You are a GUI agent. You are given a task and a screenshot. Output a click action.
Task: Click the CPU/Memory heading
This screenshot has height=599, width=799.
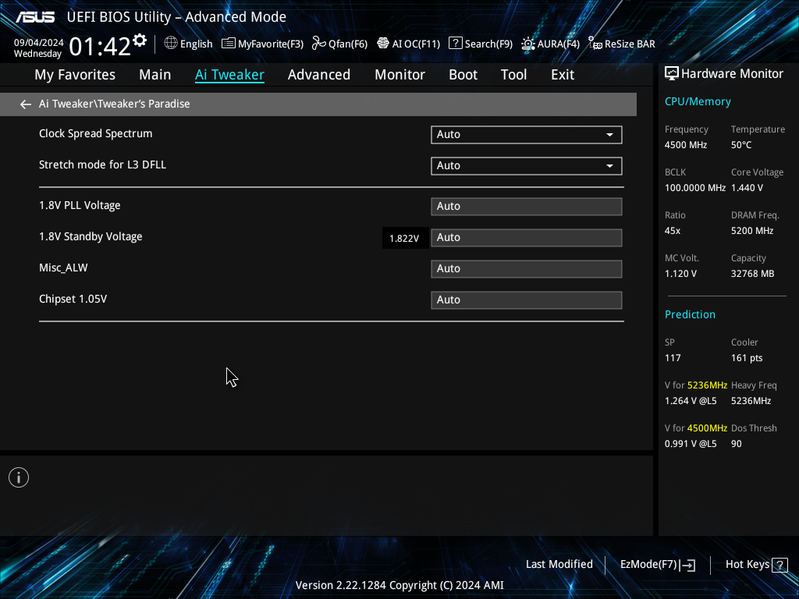[698, 102]
